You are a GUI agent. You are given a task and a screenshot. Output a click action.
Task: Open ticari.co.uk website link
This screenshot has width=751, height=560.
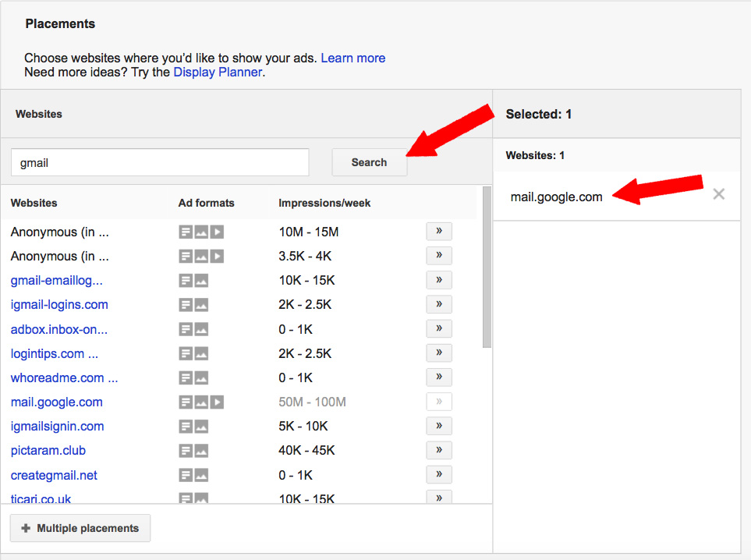(x=41, y=498)
